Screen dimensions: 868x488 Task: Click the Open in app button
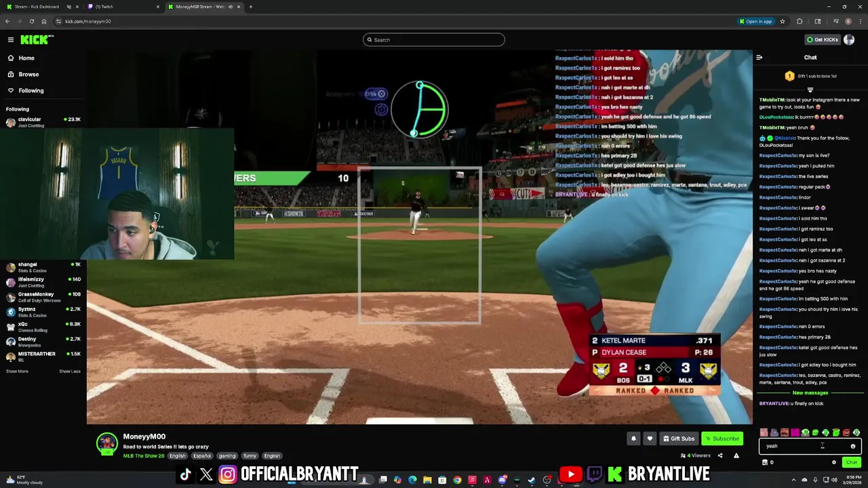click(756, 22)
